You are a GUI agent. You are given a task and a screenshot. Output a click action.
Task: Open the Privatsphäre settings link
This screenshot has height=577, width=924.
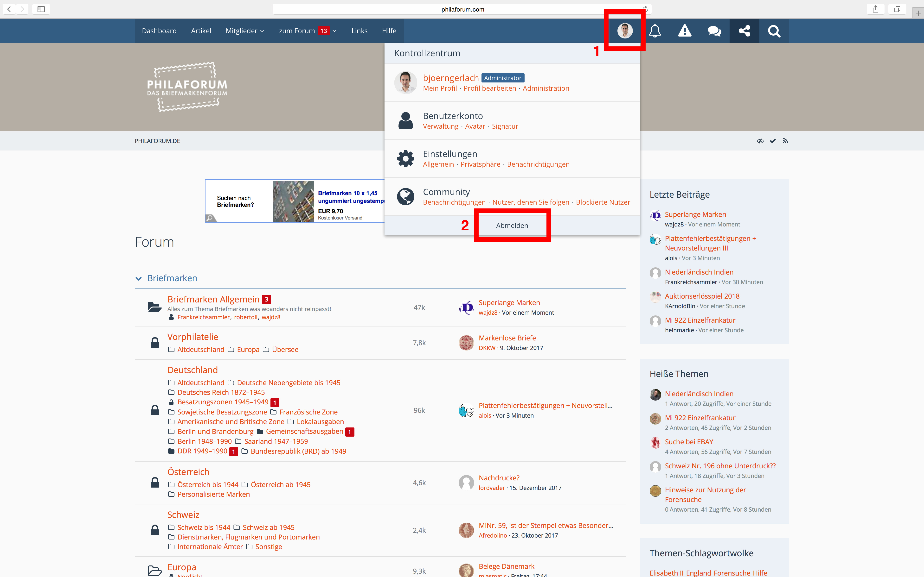(x=480, y=164)
